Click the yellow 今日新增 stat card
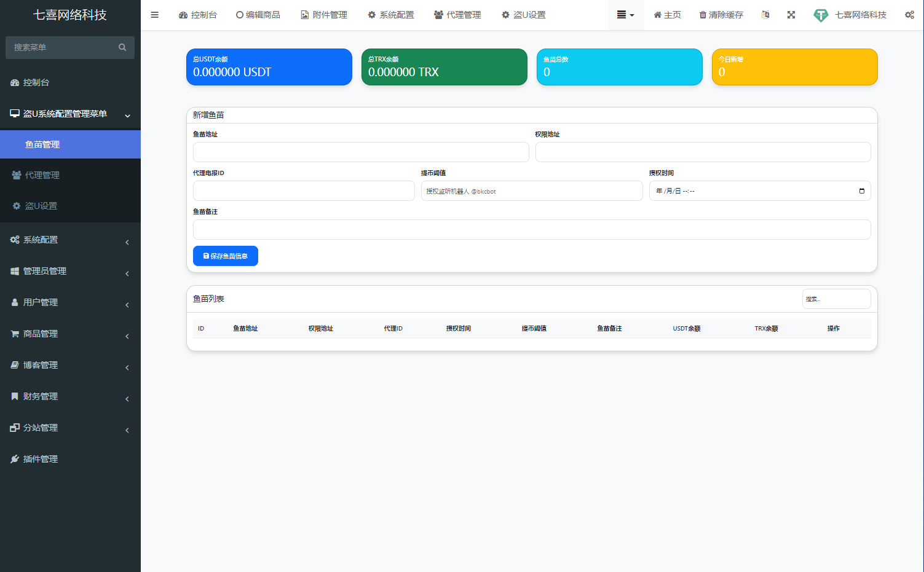The height and width of the screenshot is (572, 924). click(x=794, y=67)
